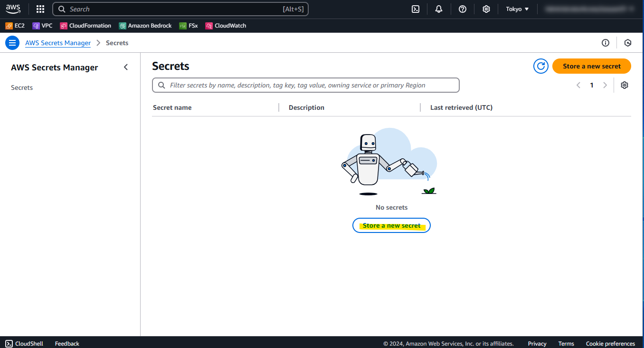Open the Privacy link

click(537, 343)
